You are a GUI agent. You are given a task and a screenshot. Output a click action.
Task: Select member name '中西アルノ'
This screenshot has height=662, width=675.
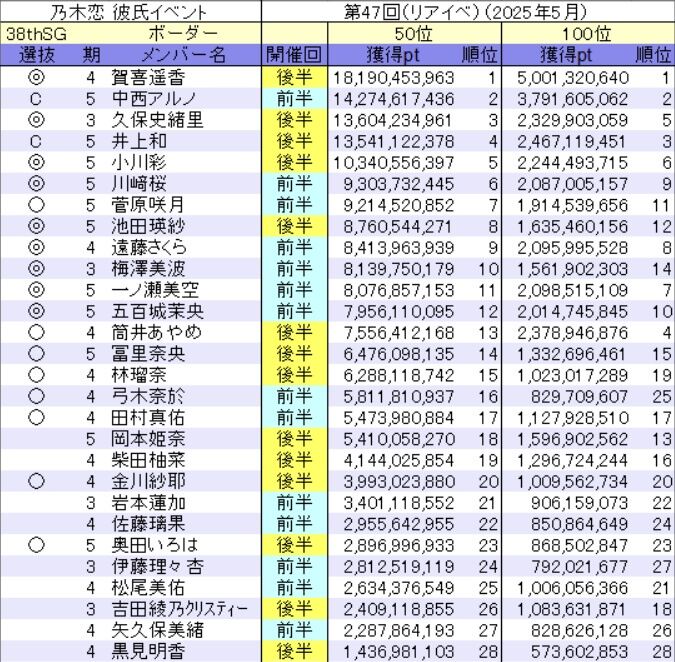(154, 99)
